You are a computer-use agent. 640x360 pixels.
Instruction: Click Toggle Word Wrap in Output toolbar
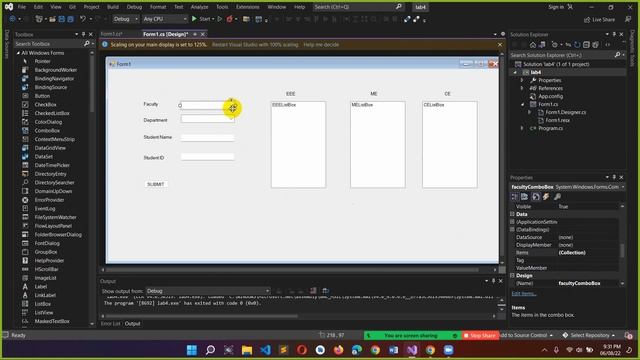click(325, 291)
